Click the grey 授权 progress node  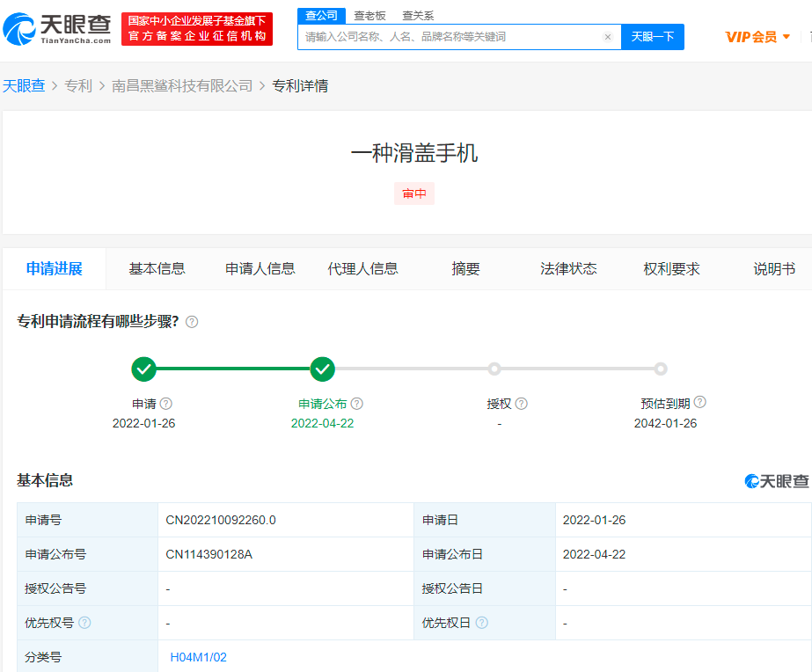[x=494, y=369]
